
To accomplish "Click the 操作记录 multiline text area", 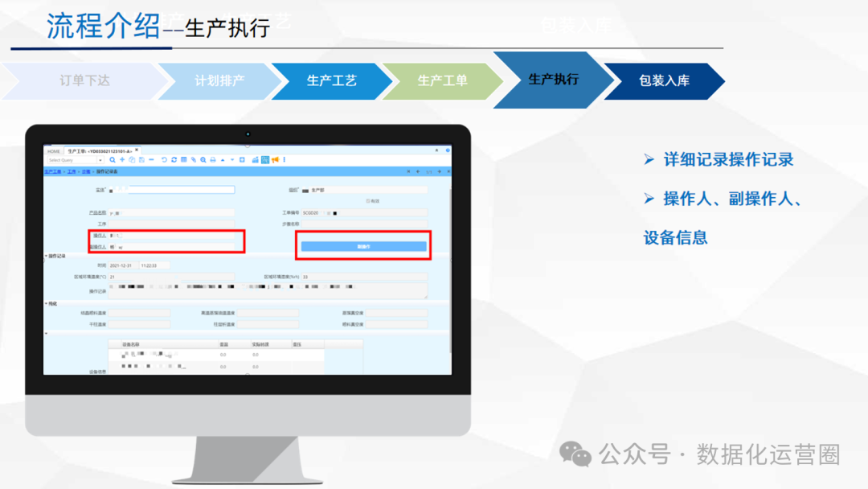I will [268, 290].
